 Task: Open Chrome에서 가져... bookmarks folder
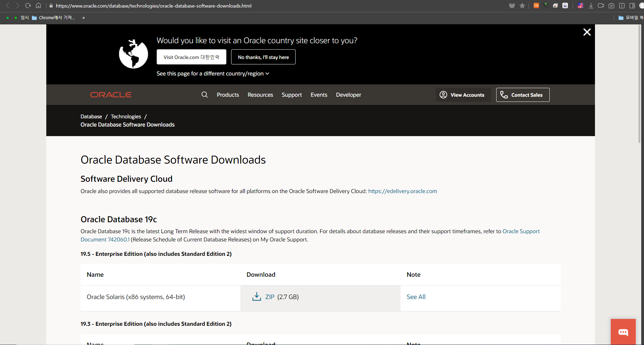pos(53,17)
